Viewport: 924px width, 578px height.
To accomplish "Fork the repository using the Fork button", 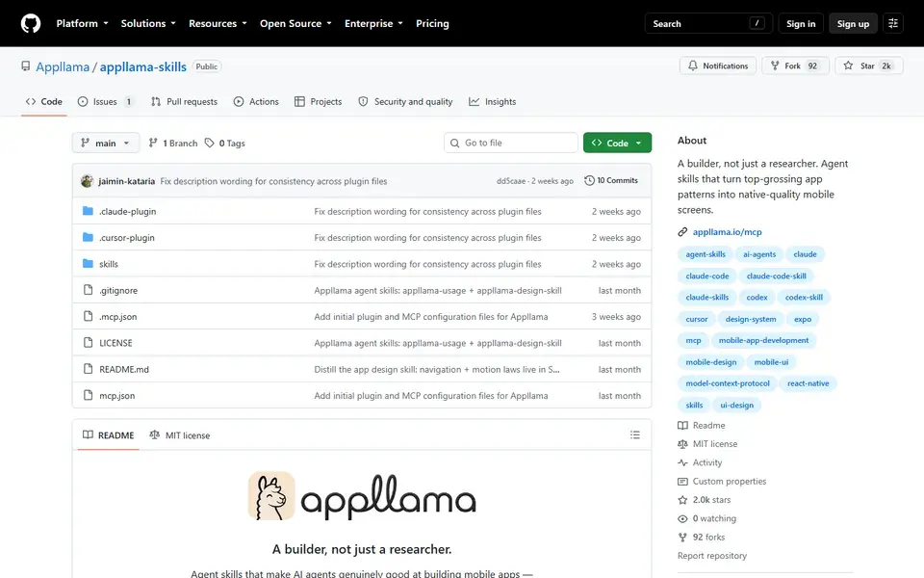I will pyautogui.click(x=795, y=66).
